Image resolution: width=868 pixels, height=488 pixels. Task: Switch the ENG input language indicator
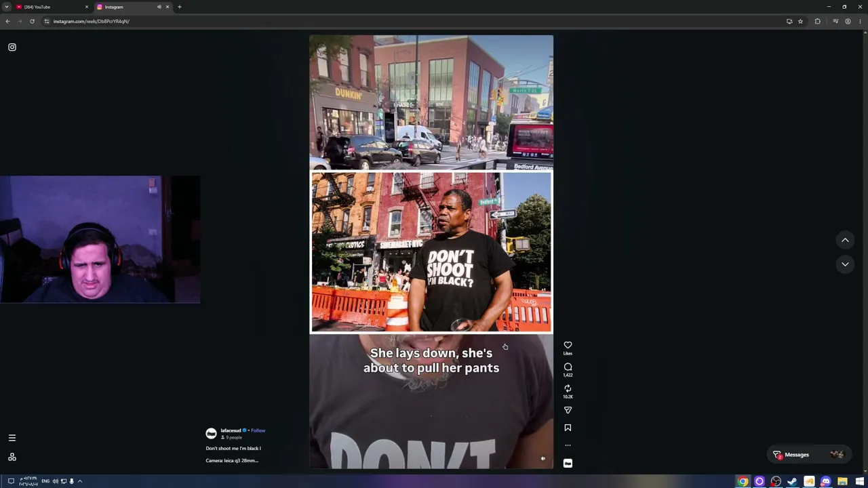click(45, 481)
